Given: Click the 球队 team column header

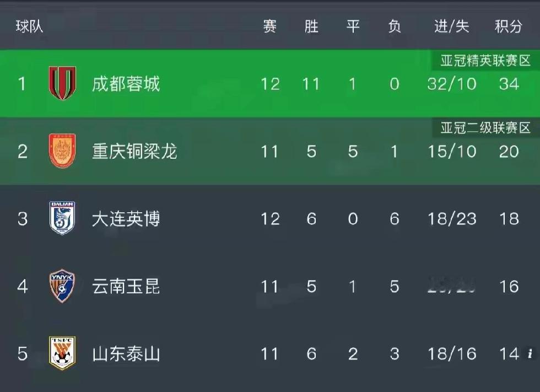Looking at the screenshot, I should pyautogui.click(x=30, y=26).
